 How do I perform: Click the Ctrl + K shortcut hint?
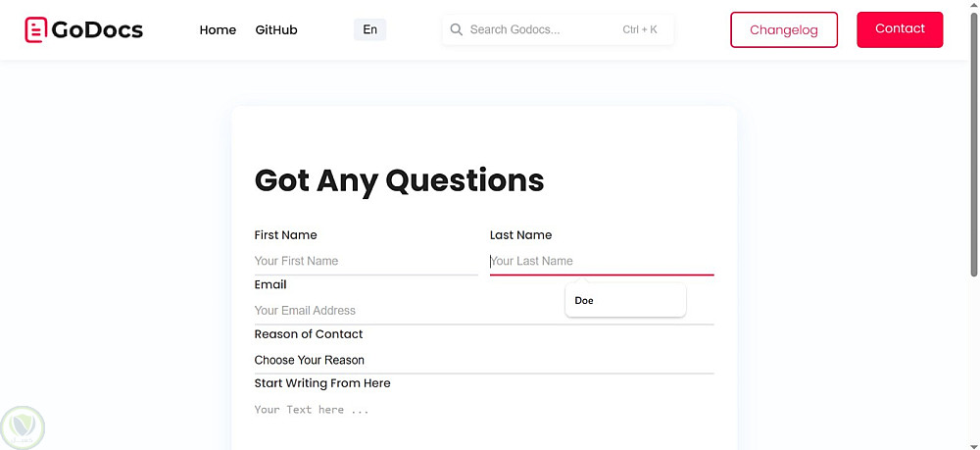click(x=640, y=29)
